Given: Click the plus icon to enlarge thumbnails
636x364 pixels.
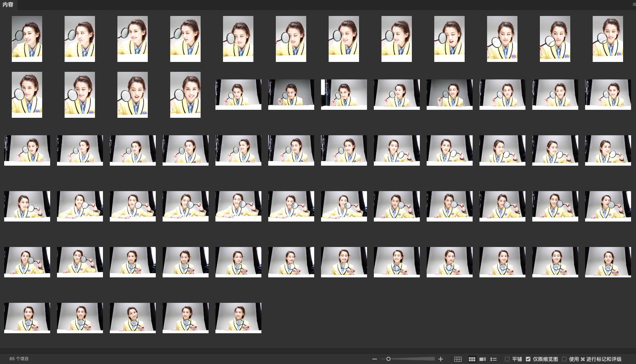Looking at the screenshot, I should pos(441,359).
